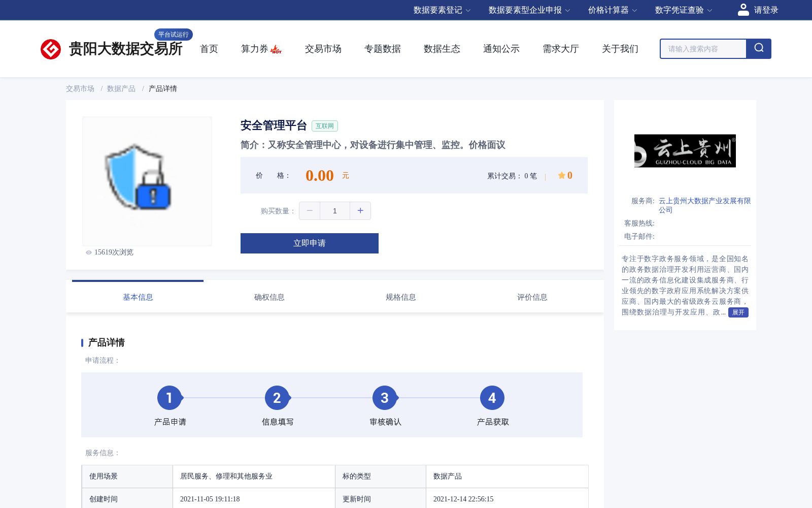The image size is (812, 508).
Task: Click the 15619次浏览 view count text
Action: pos(114,252)
